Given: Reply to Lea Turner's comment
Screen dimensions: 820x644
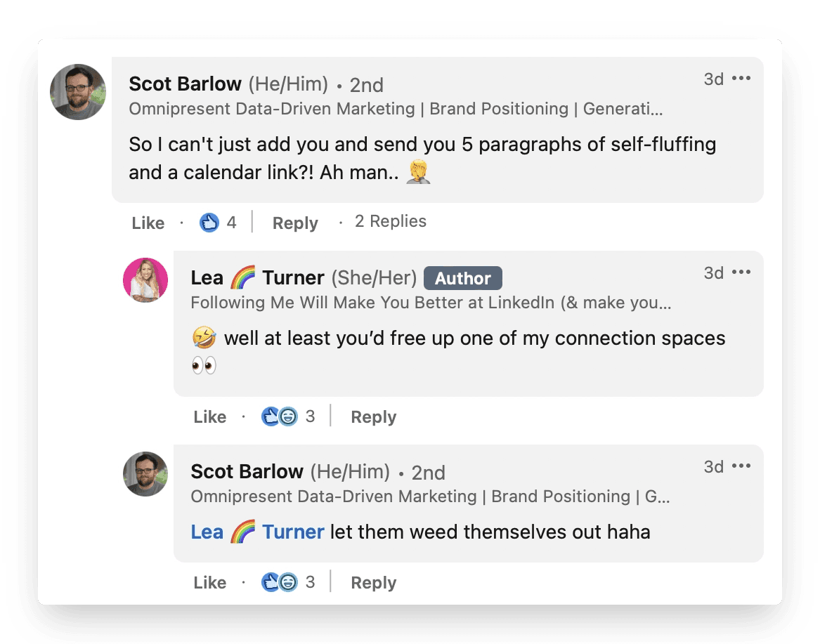Looking at the screenshot, I should 373,417.
